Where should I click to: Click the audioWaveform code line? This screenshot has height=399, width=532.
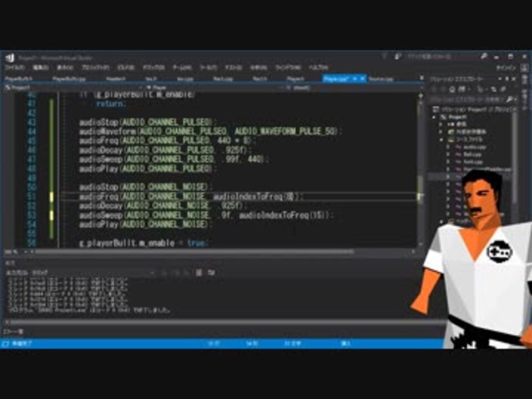point(211,131)
